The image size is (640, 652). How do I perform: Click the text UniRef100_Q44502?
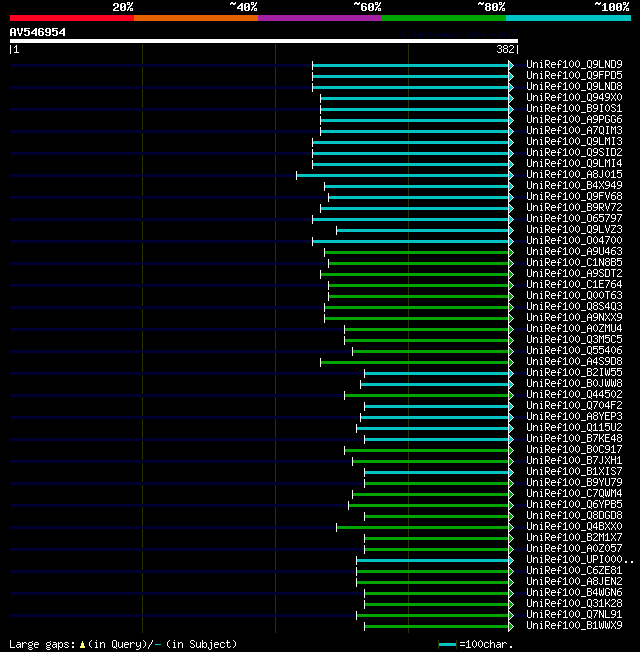[574, 395]
